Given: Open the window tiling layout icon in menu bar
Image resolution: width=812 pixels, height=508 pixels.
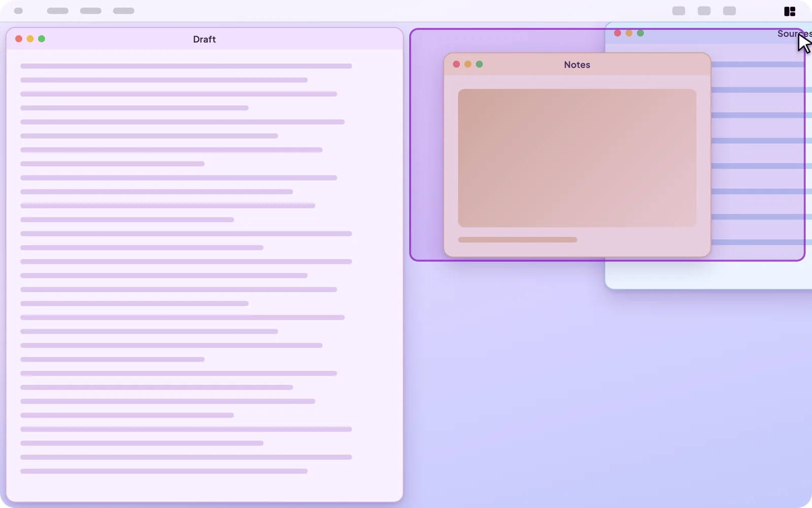Looking at the screenshot, I should [x=790, y=11].
